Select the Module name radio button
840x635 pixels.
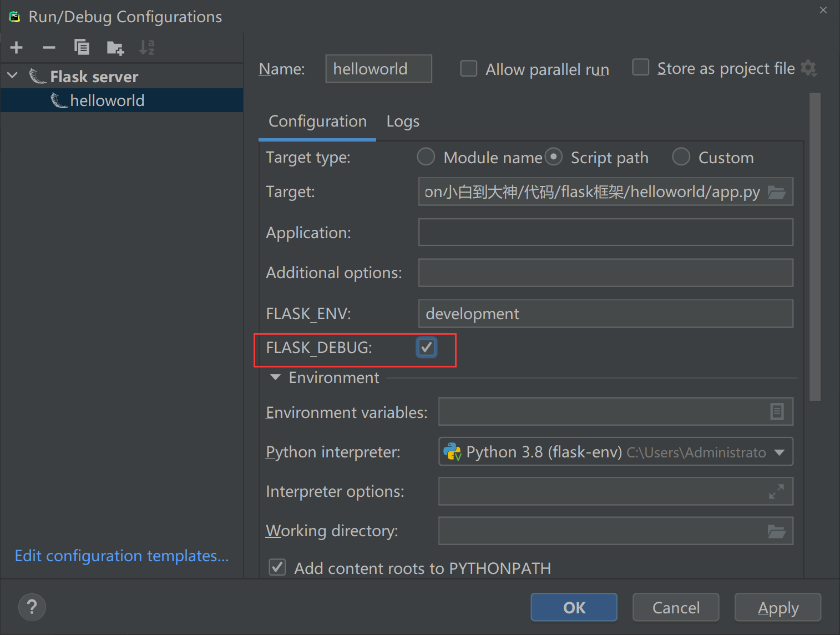[426, 157]
